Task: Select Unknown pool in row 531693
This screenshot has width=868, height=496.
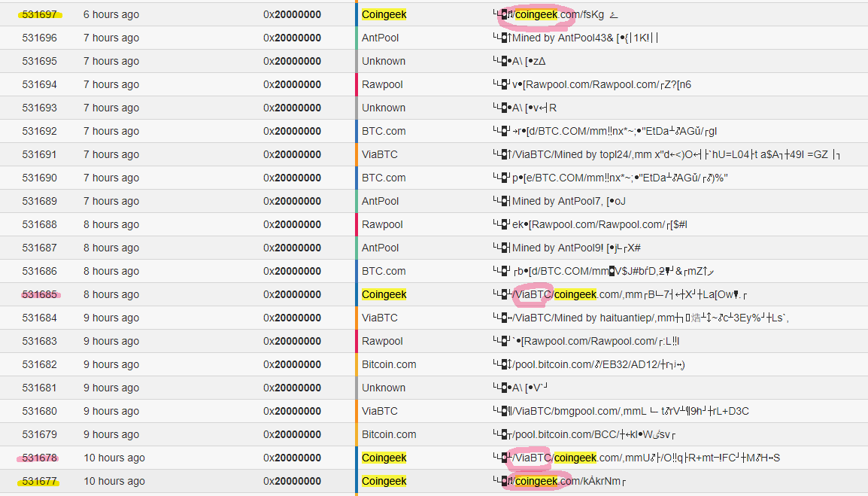Action: pos(384,108)
